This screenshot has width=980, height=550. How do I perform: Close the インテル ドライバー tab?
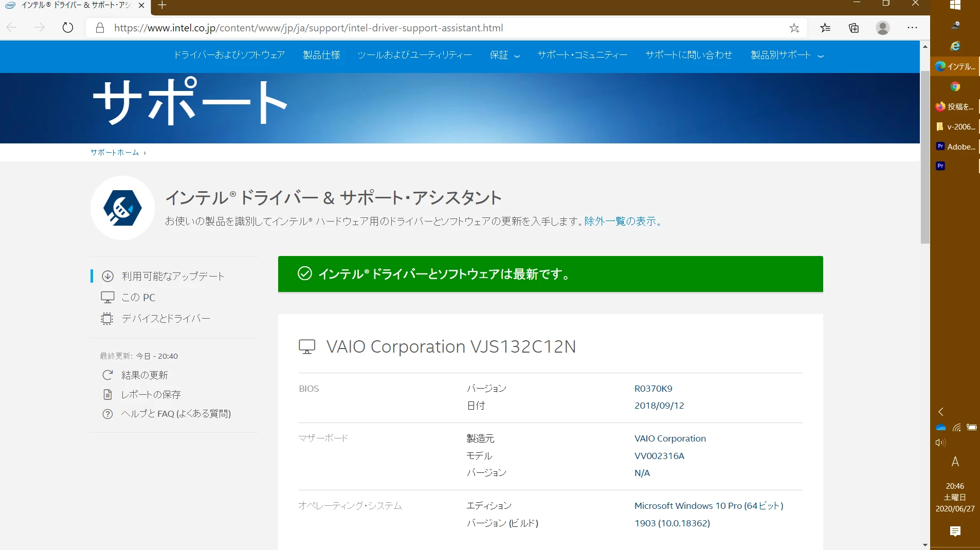coord(141,5)
